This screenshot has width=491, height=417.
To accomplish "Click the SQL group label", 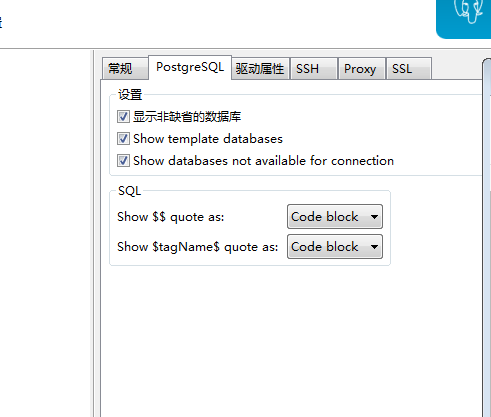I will (x=130, y=191).
